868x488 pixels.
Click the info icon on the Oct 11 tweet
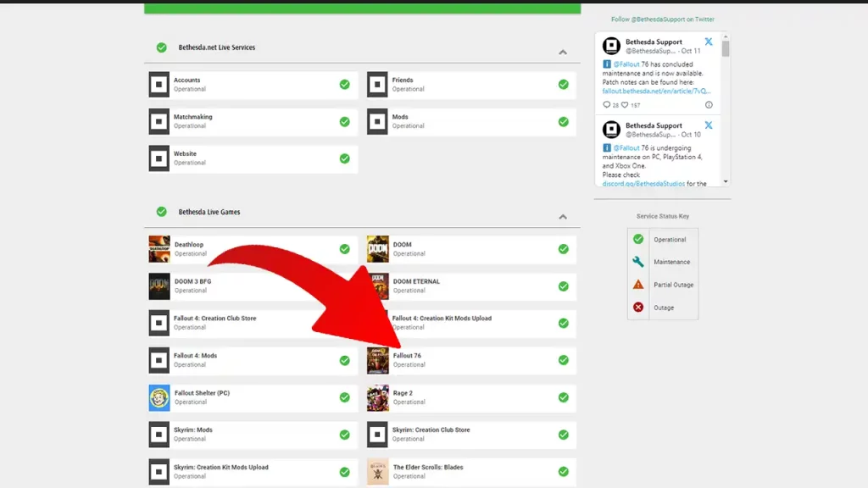tap(709, 104)
